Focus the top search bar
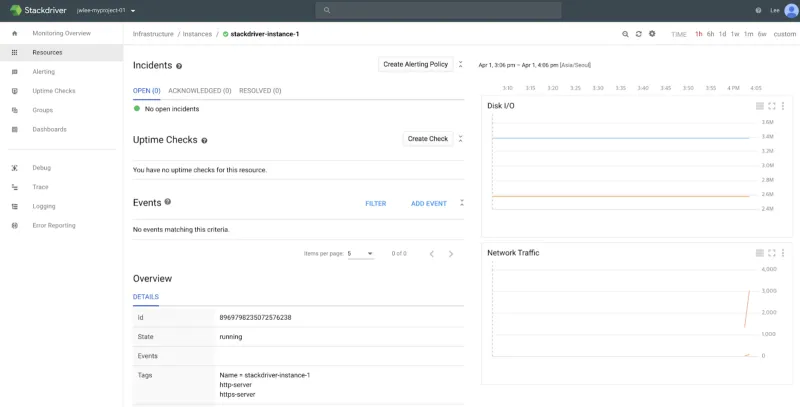The height and width of the screenshot is (407, 800). click(438, 10)
